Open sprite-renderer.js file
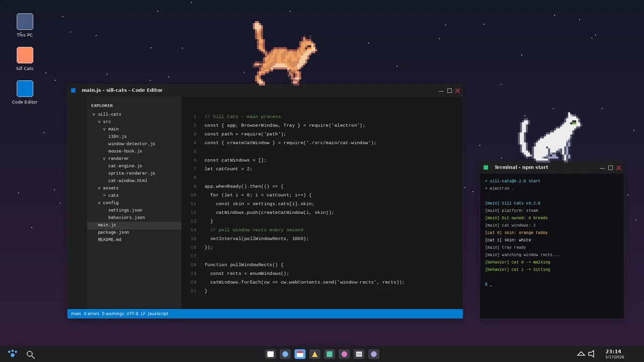The width and height of the screenshot is (644, 362). (x=134, y=173)
